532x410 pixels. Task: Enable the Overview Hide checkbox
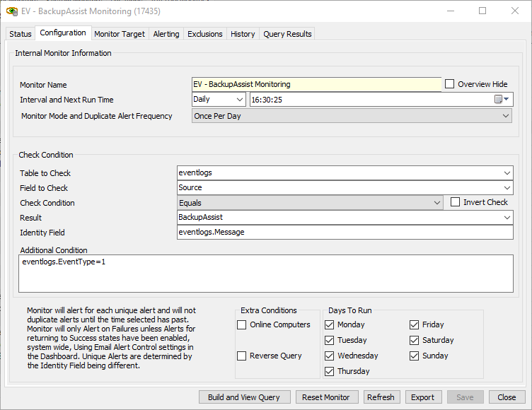pyautogui.click(x=450, y=84)
